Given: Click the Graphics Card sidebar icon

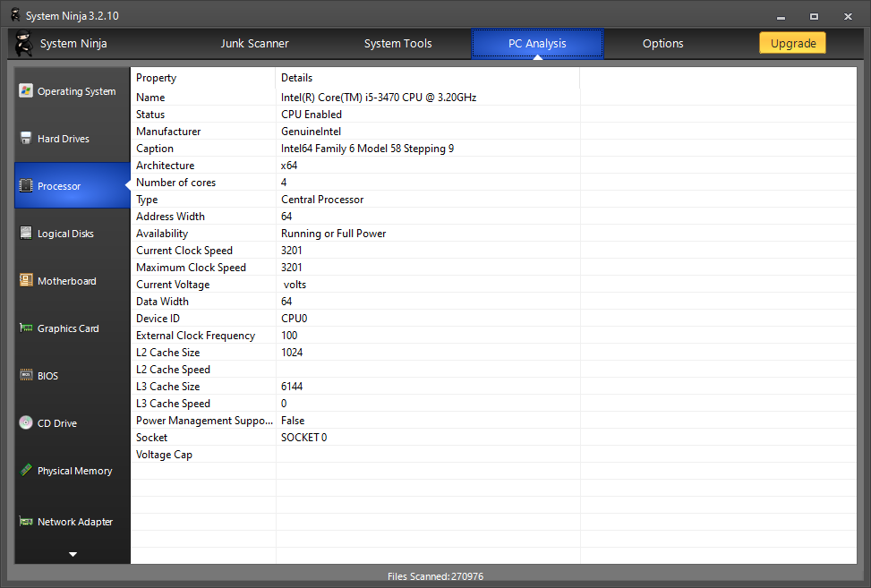Looking at the screenshot, I should coord(26,328).
